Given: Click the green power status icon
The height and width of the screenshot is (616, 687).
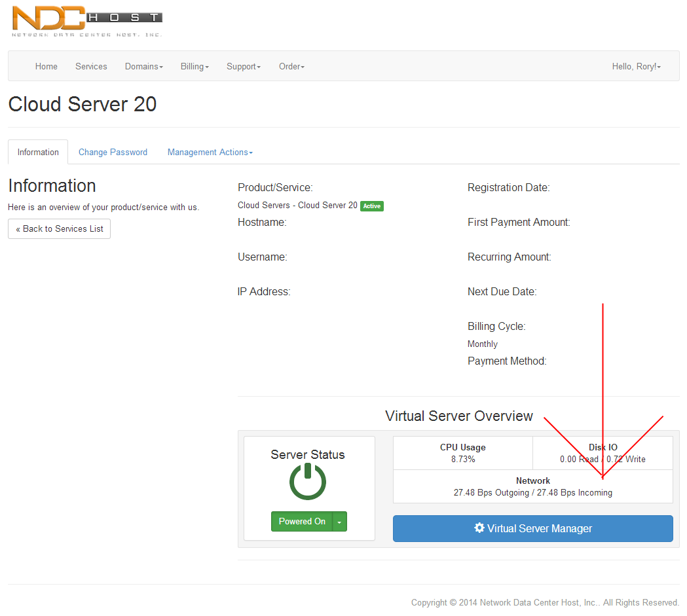Looking at the screenshot, I should [x=308, y=482].
